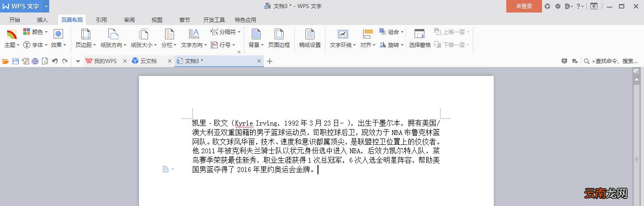Expand the WPS 文字 menu arrow
644x206 pixels.
47,6
